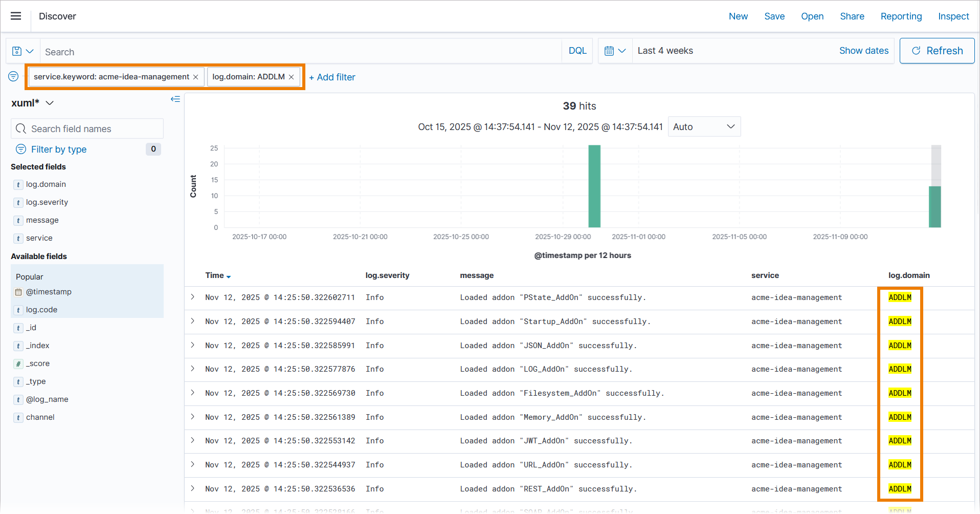Open the Inspect menu item
The height and width of the screenshot is (514, 980).
point(953,16)
